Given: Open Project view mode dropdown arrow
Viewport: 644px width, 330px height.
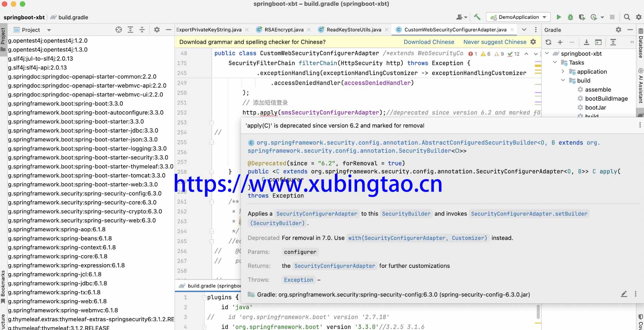Looking at the screenshot, I should tap(49, 30).
